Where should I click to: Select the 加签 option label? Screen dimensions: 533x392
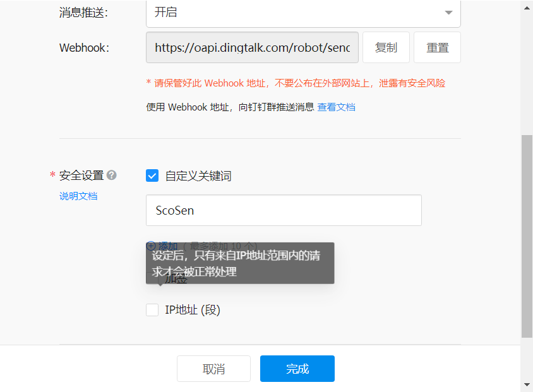tap(177, 280)
